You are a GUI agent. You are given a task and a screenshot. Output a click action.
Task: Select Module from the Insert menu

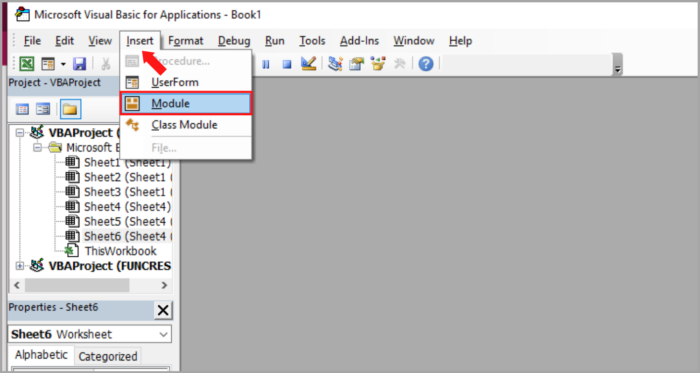pos(186,104)
